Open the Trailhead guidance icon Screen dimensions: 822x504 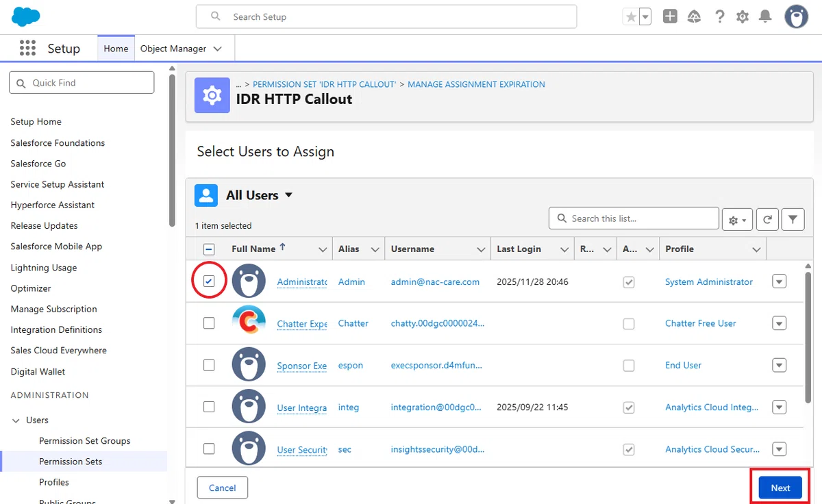(x=694, y=17)
